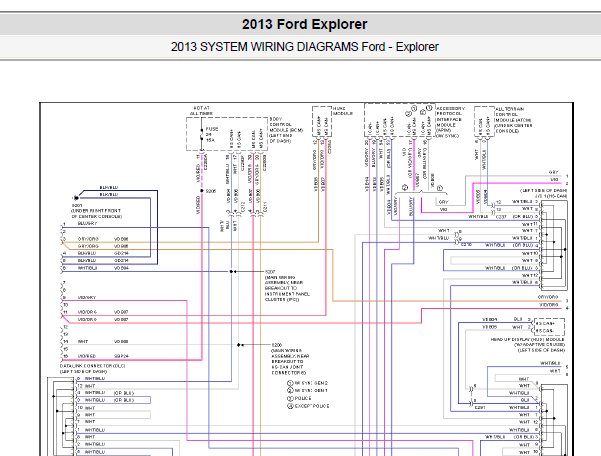Click the GRY/ORG label at right-edge pin 3

[x=548, y=297]
